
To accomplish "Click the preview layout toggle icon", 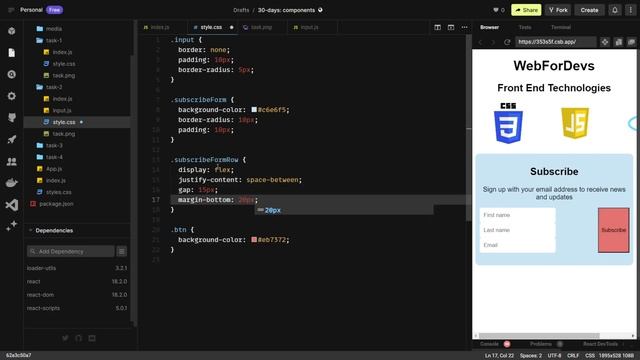I will 451,27.
